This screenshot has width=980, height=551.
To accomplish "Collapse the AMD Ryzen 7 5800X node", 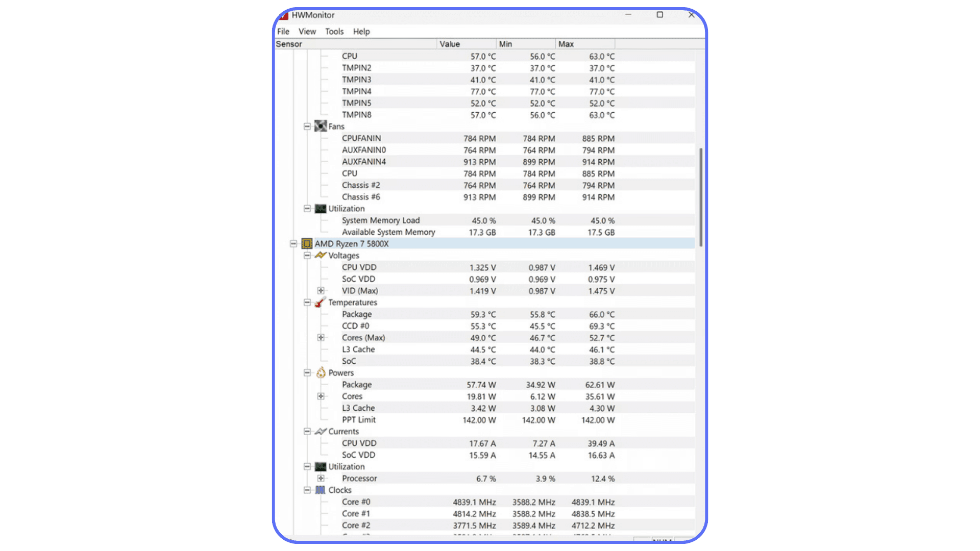I will click(x=293, y=244).
